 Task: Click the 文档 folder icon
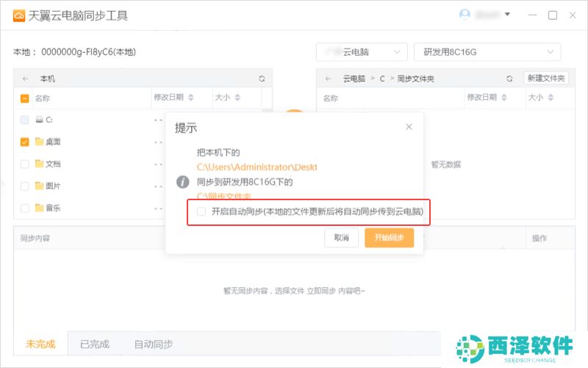tap(40, 163)
